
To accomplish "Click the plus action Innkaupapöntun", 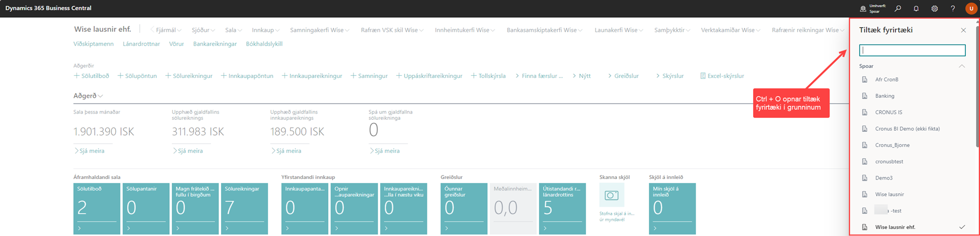I will 247,76.
